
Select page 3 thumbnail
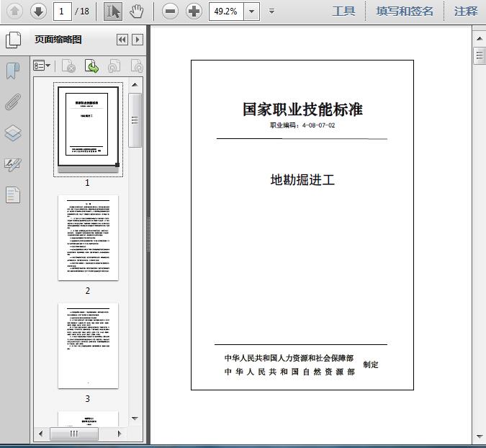pos(88,346)
